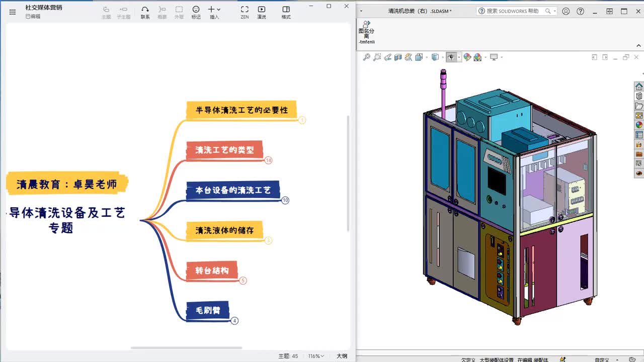Open the 116% zoom level menu
Image resolution: width=644 pixels, height=362 pixels.
(316, 356)
